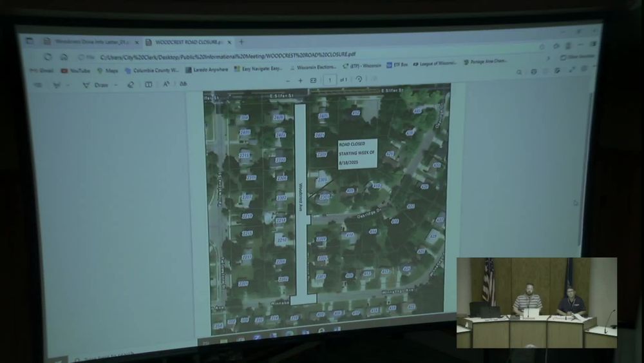Click the fit to width icon
644x363 pixels.
click(x=314, y=80)
